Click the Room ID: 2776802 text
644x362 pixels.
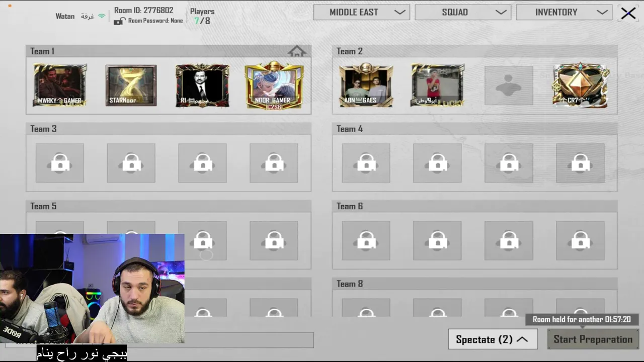[143, 10]
